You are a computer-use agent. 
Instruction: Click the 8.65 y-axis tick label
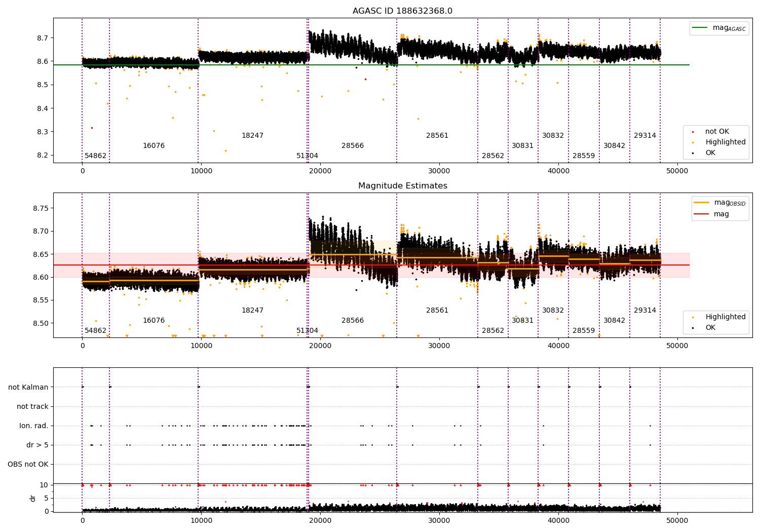pyautogui.click(x=40, y=254)
